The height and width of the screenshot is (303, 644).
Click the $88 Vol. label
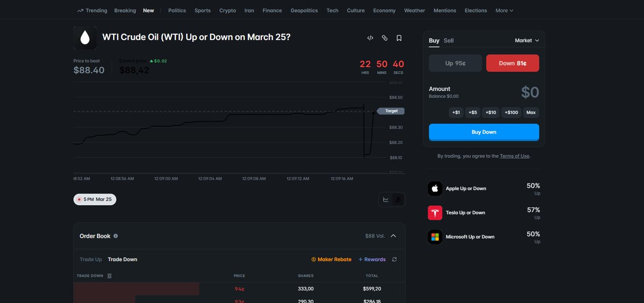tap(375, 236)
